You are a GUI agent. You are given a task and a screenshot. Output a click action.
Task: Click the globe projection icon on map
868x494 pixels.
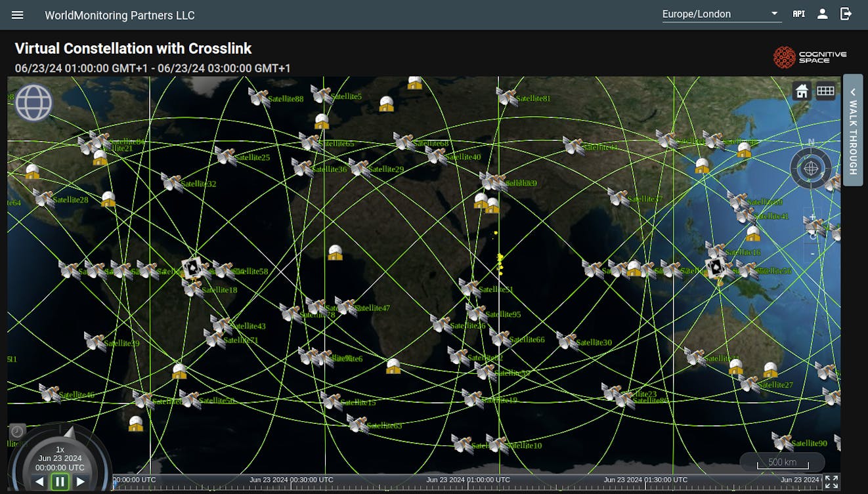pyautogui.click(x=32, y=102)
